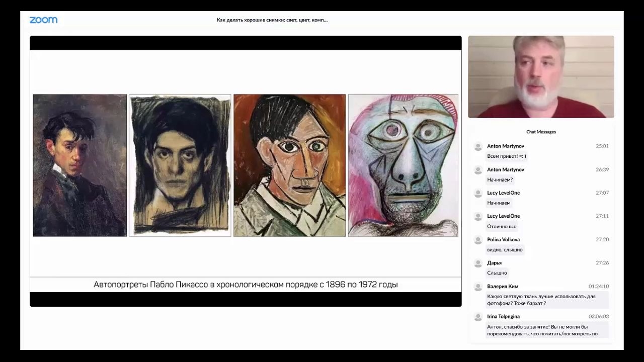The image size is (644, 362).
Task: Click name "Anton Martynov" on 25:01 message
Action: click(506, 146)
